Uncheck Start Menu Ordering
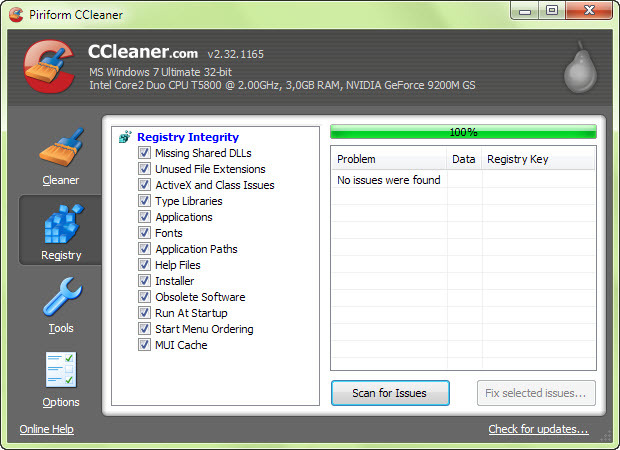The image size is (620, 450). coord(144,329)
